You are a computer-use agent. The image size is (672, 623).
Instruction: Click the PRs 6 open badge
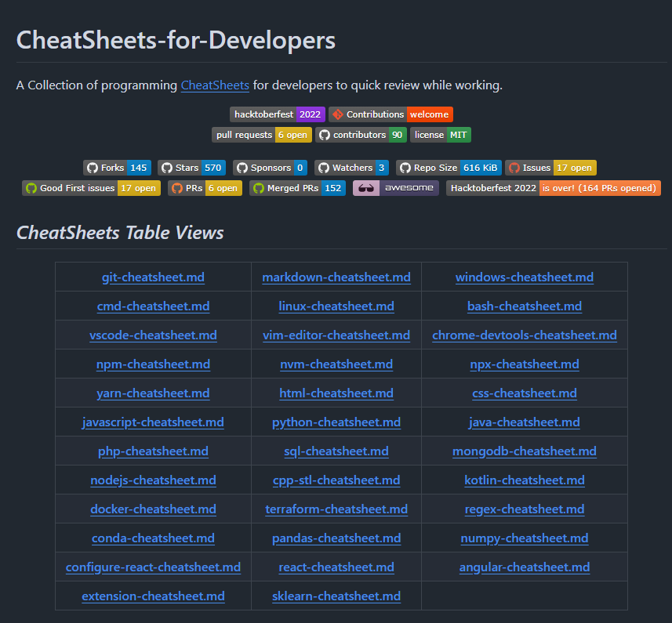[205, 188]
